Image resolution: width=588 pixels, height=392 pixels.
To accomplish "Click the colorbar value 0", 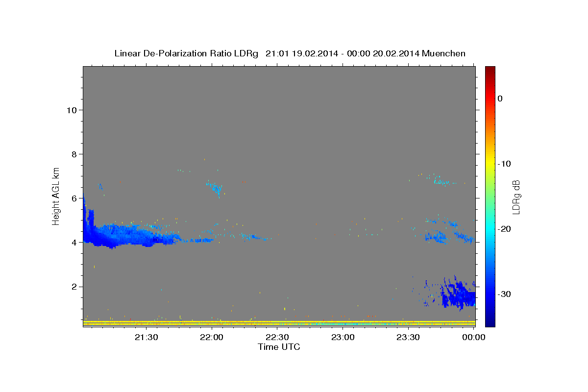I will click(x=500, y=98).
